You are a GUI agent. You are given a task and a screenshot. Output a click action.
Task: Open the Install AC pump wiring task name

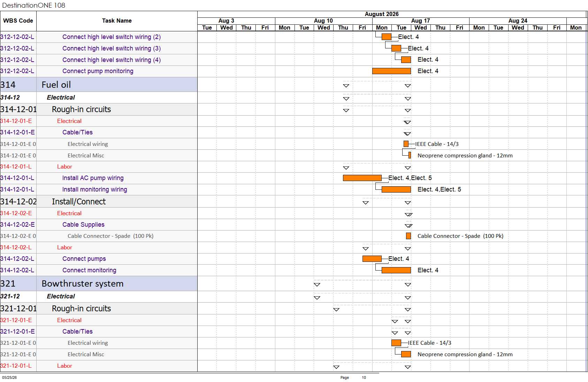(x=93, y=178)
